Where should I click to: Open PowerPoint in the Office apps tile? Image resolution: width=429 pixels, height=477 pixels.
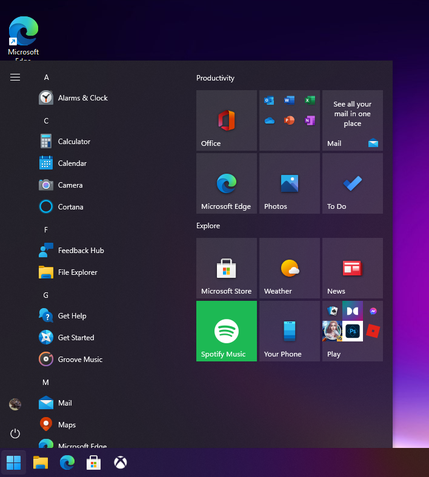289,120
